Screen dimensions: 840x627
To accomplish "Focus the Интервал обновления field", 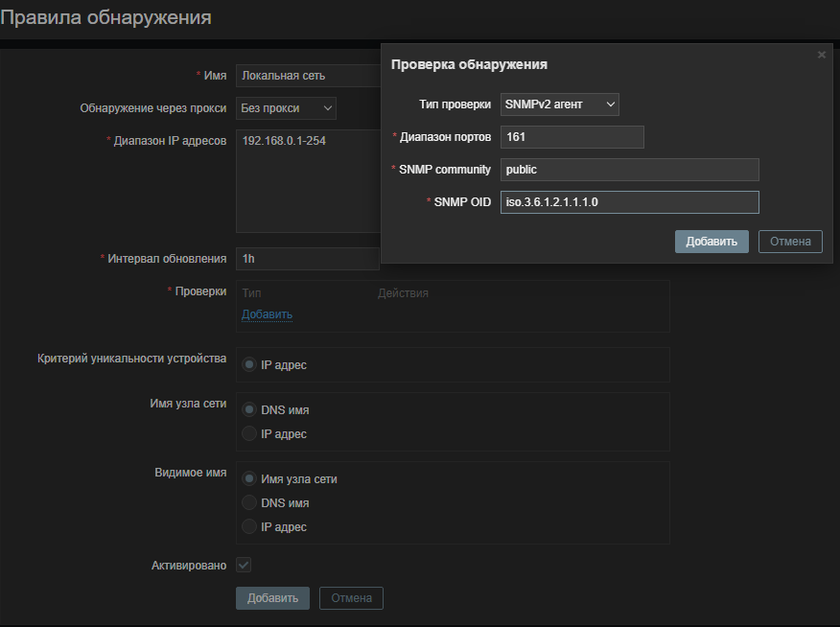I will pos(307,259).
